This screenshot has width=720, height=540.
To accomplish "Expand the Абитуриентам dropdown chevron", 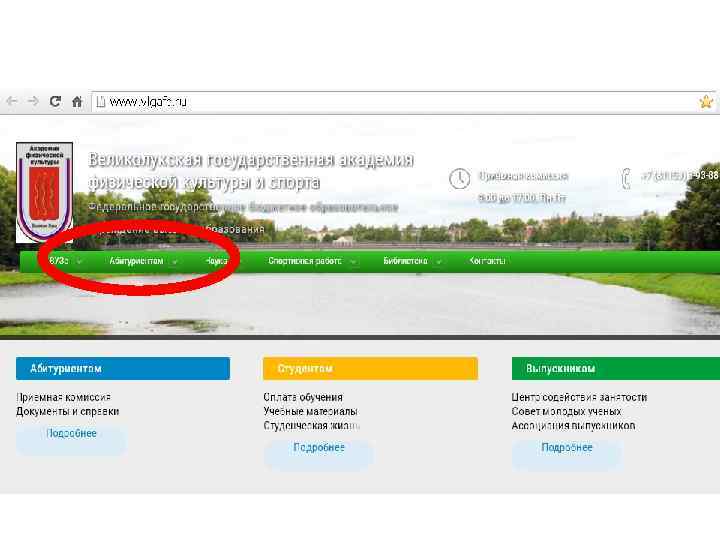I will 175,262.
